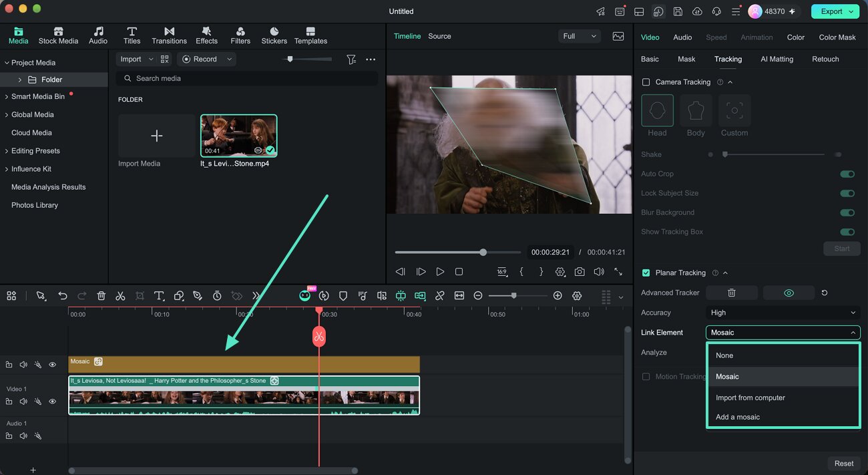Open the Stickers tab

click(x=274, y=35)
